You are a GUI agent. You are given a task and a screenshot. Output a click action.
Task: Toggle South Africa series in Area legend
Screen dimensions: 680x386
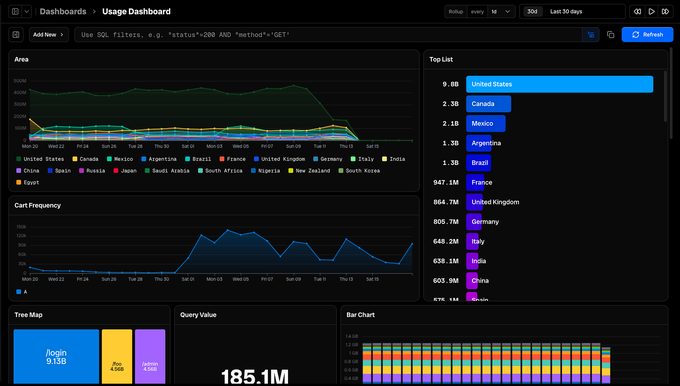tap(220, 171)
